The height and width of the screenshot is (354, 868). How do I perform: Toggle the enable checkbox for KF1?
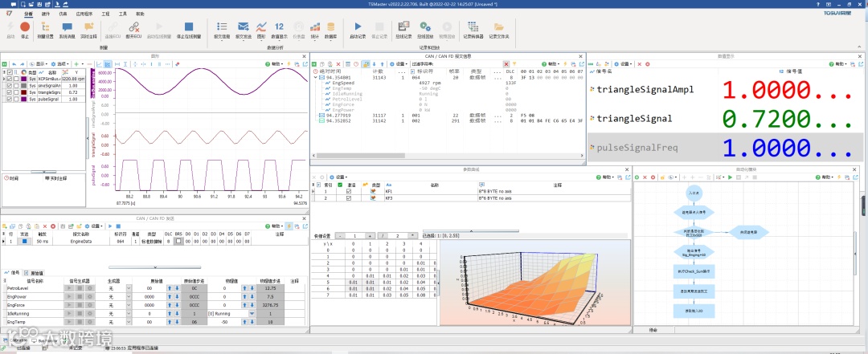click(349, 191)
